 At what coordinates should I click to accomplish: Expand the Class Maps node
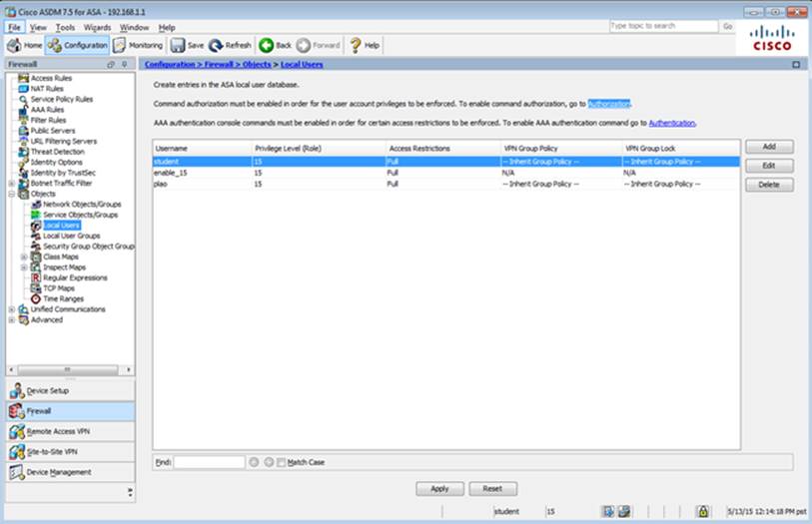pos(23,257)
